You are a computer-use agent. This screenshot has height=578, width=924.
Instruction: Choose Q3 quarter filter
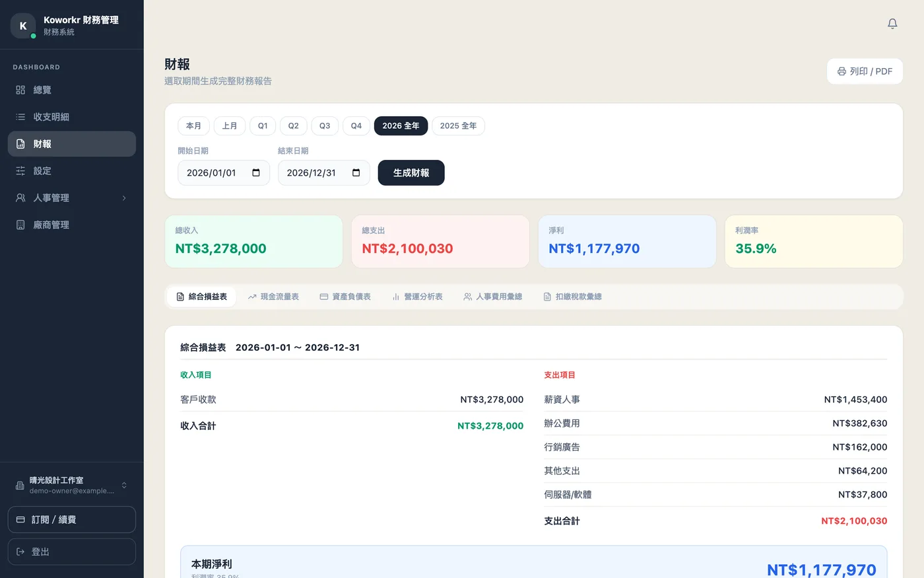pyautogui.click(x=325, y=126)
